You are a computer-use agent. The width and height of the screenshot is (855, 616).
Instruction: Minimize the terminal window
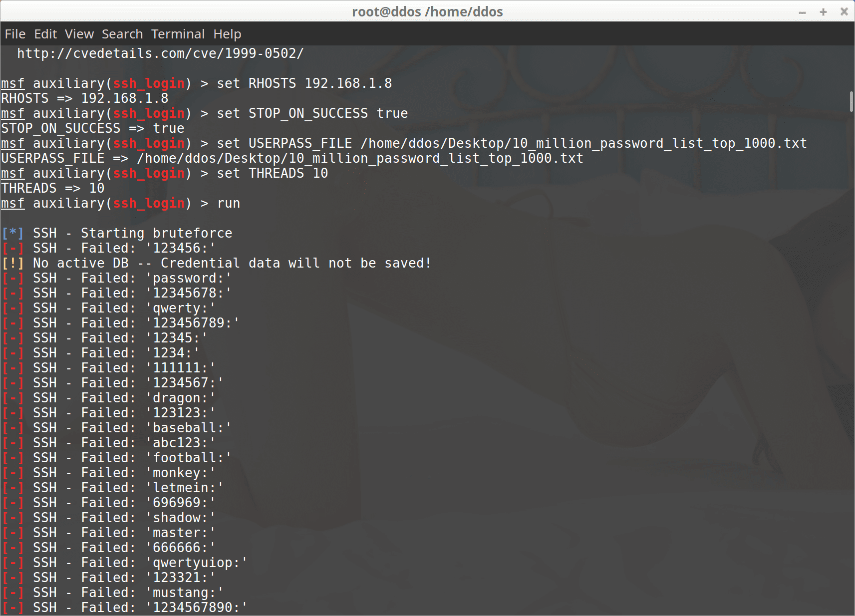tap(803, 12)
